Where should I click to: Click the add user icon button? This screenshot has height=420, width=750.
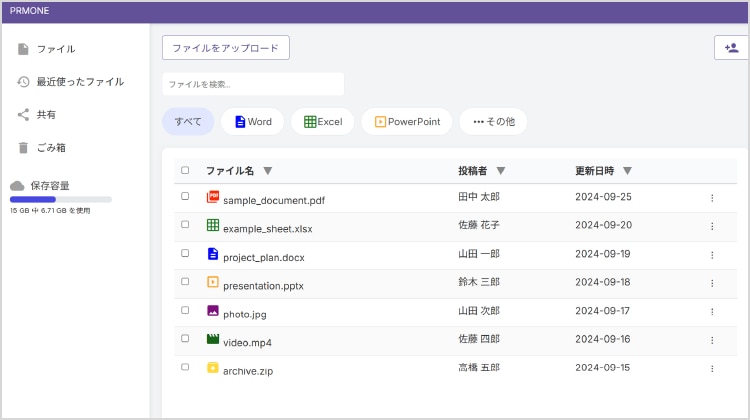click(x=732, y=48)
